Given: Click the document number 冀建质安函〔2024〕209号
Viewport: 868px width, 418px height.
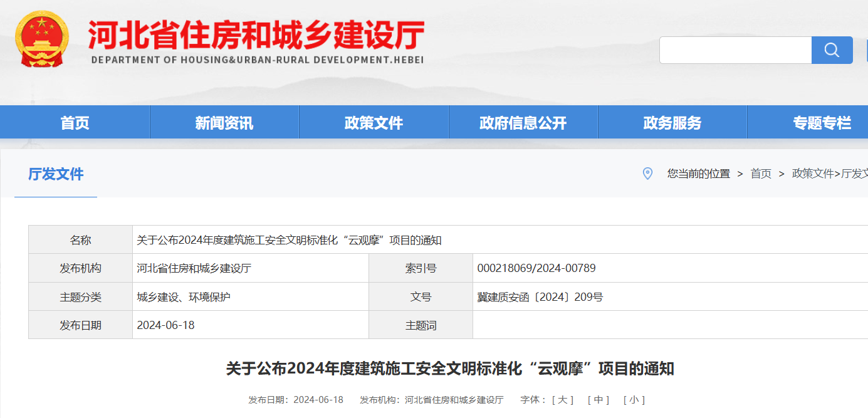Looking at the screenshot, I should click(540, 297).
